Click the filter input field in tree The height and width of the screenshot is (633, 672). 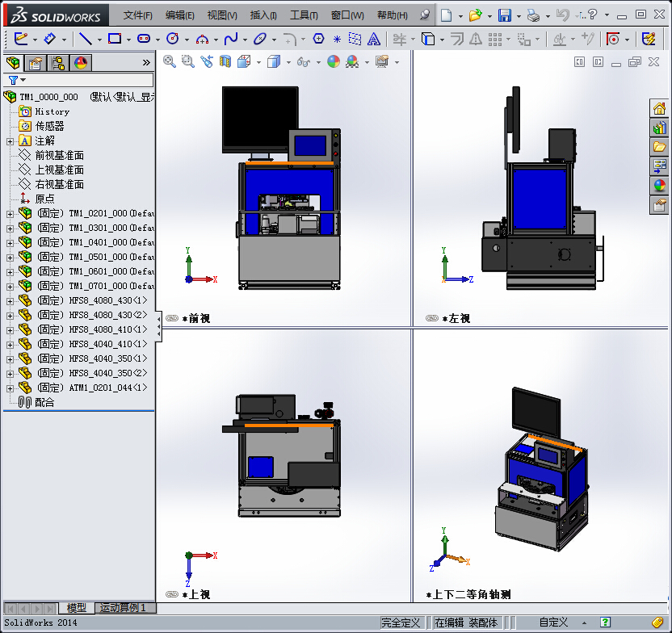(89, 80)
